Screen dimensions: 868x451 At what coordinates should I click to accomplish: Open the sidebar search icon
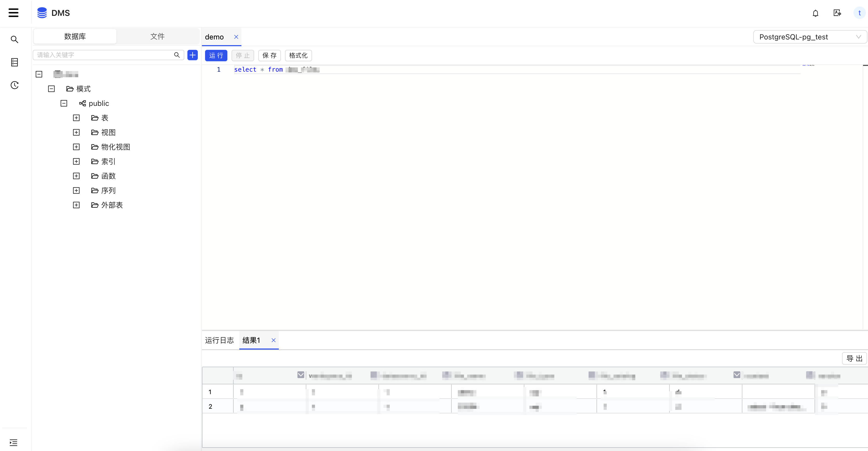coord(15,39)
